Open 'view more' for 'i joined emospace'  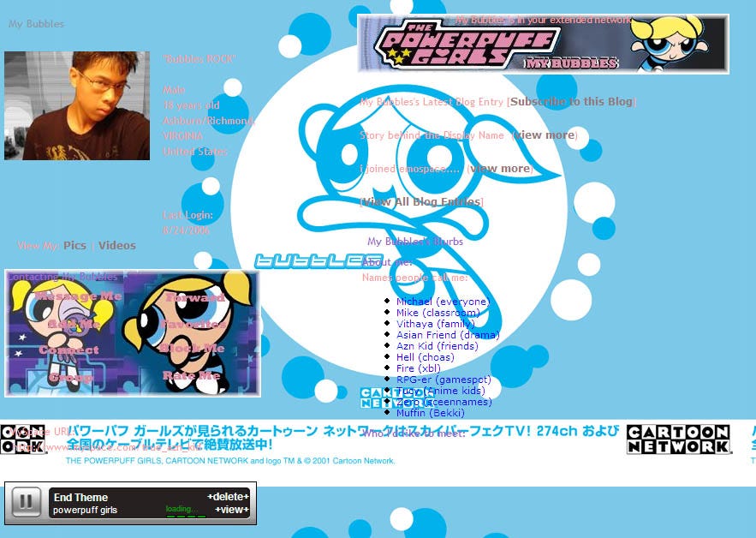coord(500,169)
